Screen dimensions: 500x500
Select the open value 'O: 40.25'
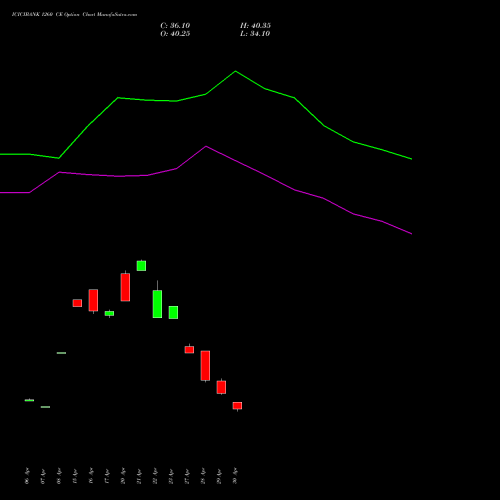175,34
